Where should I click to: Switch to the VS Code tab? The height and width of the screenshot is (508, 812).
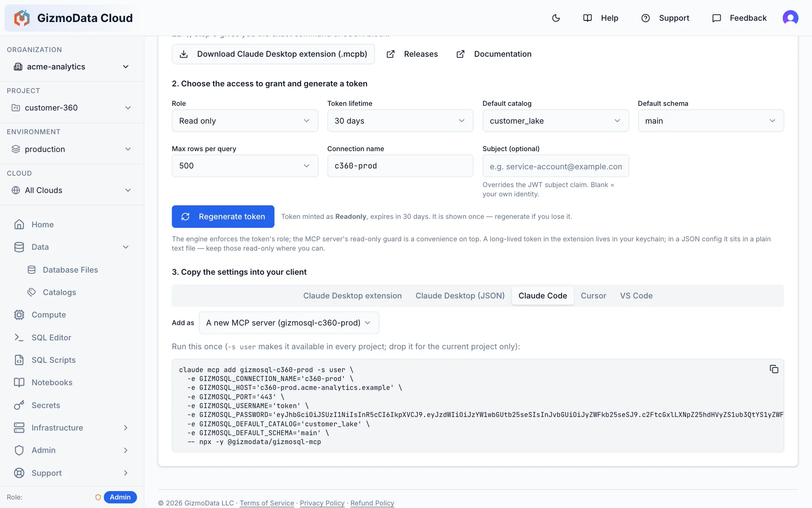[636, 295]
